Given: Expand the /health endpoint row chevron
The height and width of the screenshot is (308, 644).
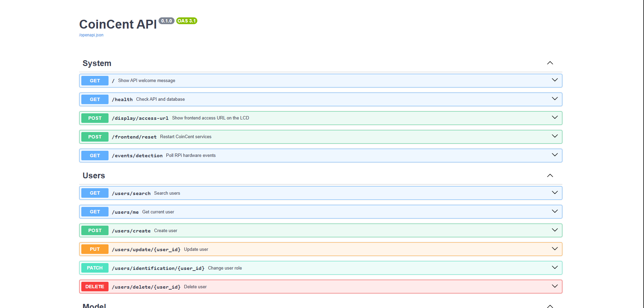Looking at the screenshot, I should pyautogui.click(x=555, y=99).
